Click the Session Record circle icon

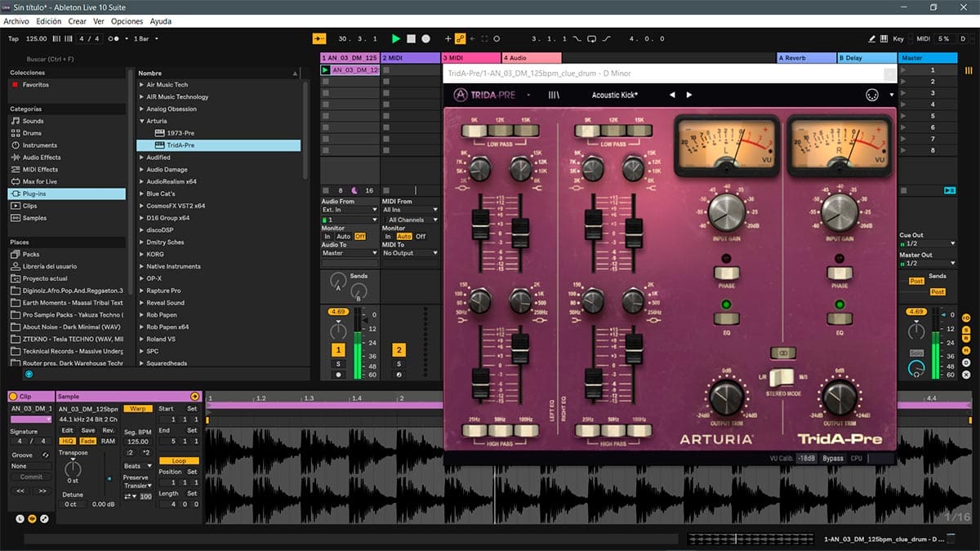point(497,38)
